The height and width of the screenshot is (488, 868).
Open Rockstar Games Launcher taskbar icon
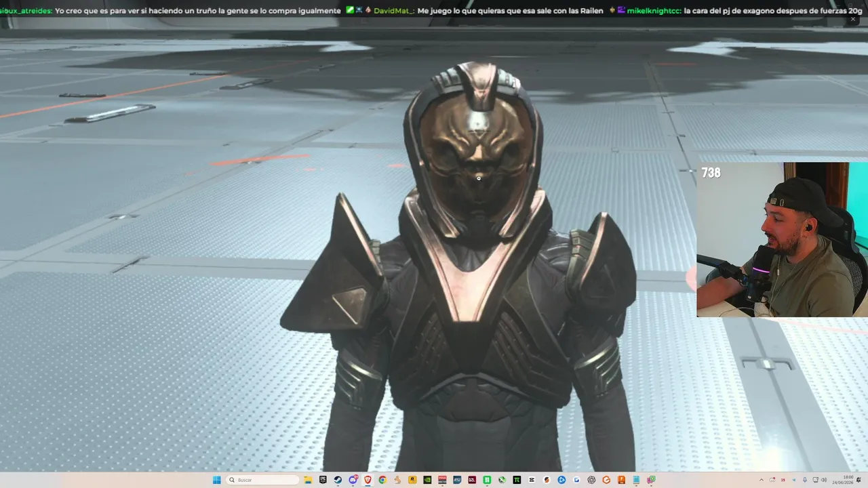[x=412, y=480]
